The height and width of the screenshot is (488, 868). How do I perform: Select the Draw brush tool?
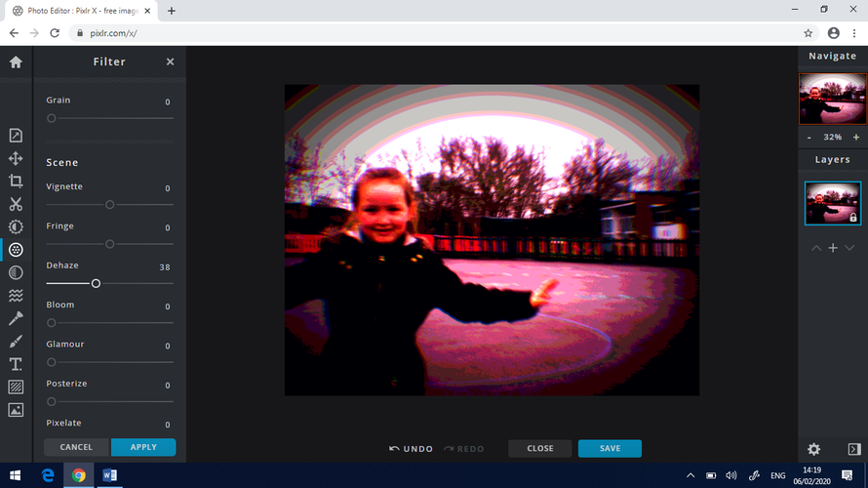(x=16, y=342)
